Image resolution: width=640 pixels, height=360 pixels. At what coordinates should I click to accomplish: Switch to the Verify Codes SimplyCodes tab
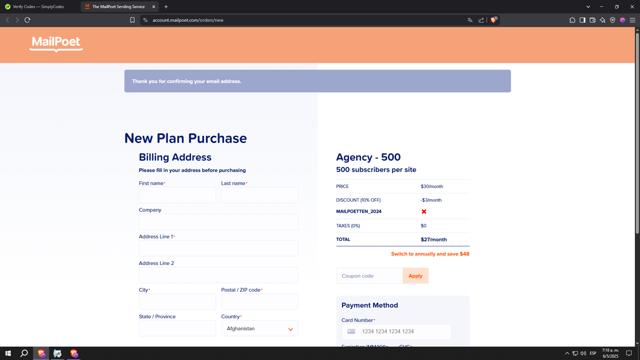(x=39, y=7)
